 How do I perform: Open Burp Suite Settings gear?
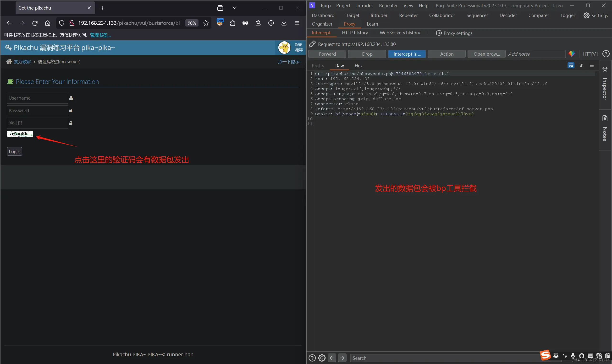(x=596, y=16)
